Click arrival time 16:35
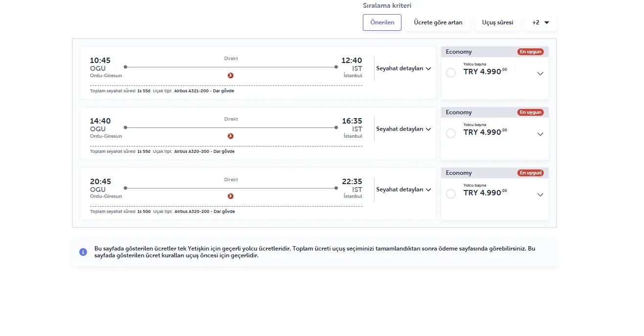This screenshot has height=336, width=644. 352,121
